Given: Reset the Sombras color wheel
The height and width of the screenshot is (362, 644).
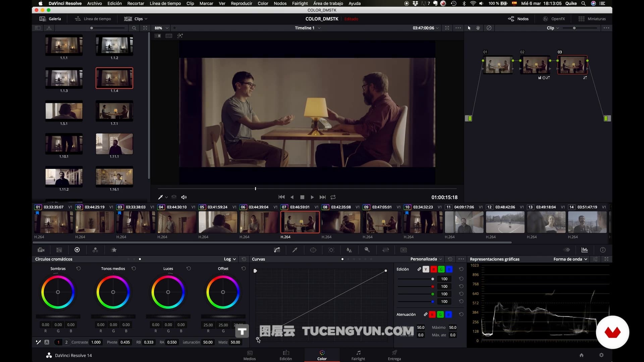Looking at the screenshot, I should 78,268.
